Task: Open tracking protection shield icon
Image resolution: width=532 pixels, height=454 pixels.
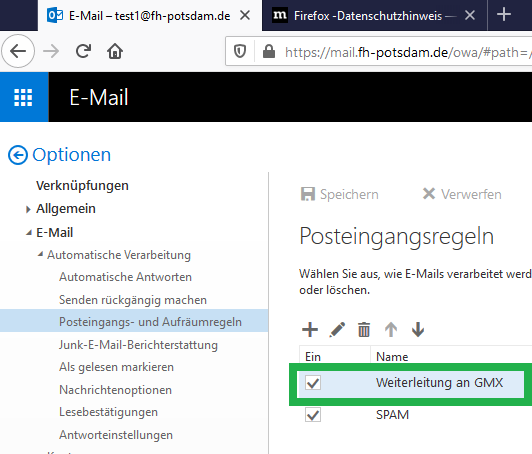Action: pyautogui.click(x=240, y=52)
